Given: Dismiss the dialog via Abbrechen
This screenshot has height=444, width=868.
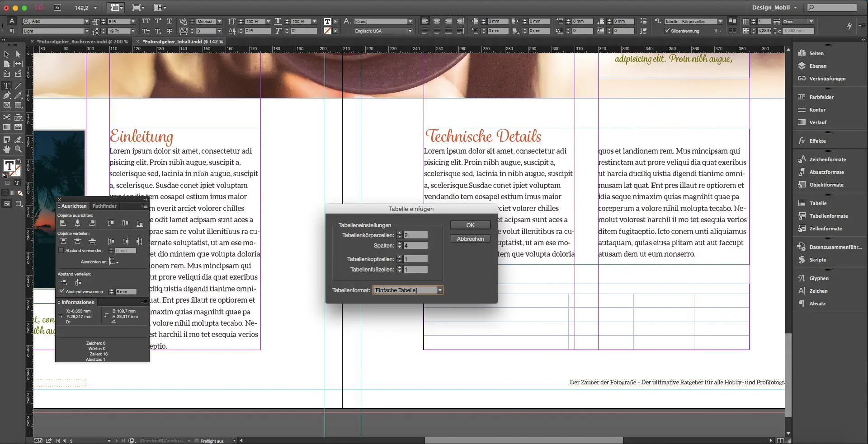Looking at the screenshot, I should tap(470, 238).
